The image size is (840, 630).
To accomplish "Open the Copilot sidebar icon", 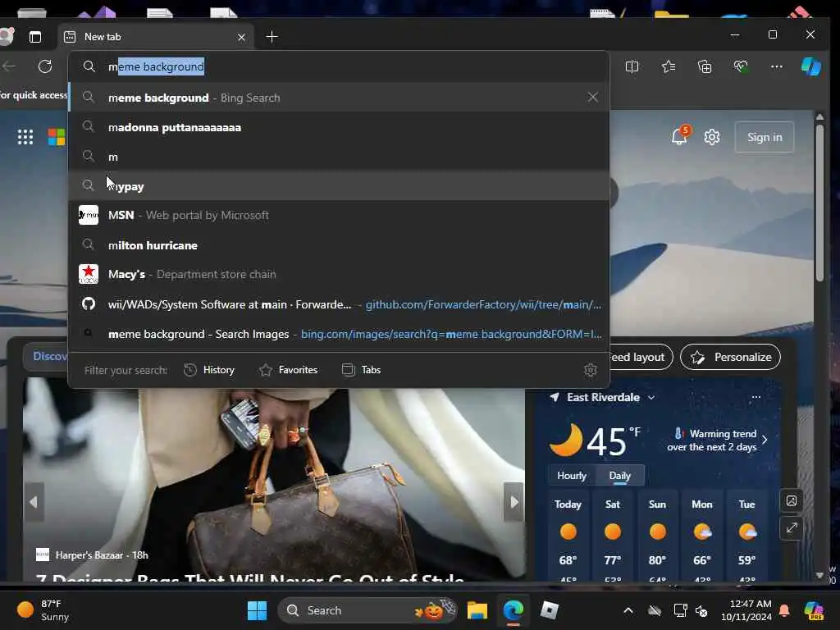I will pyautogui.click(x=811, y=66).
